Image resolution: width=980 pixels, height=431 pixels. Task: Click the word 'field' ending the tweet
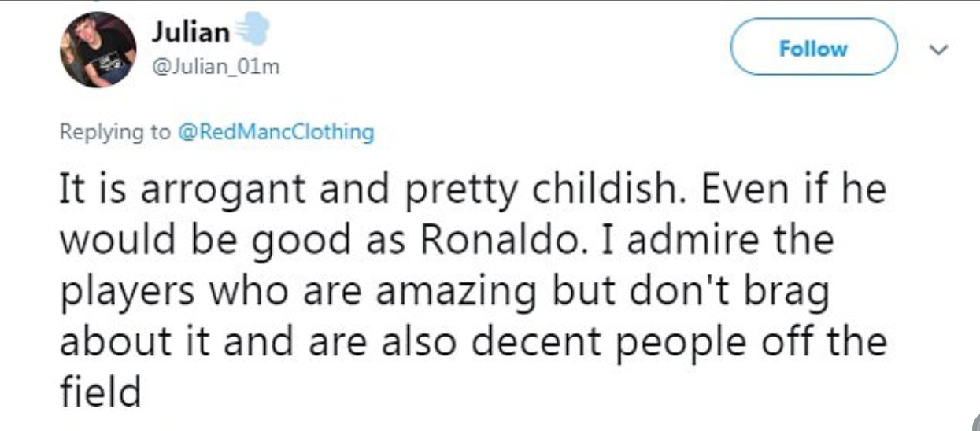tap(101, 389)
